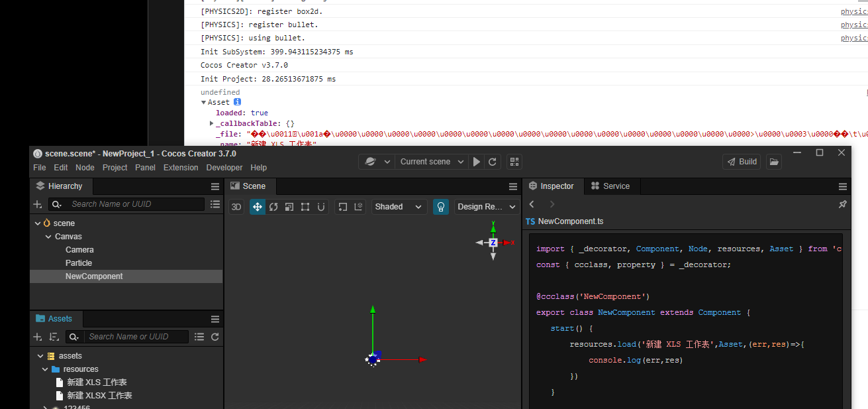Select the snap magnet tool
Viewport: 868px width, 409px height.
pos(321,207)
